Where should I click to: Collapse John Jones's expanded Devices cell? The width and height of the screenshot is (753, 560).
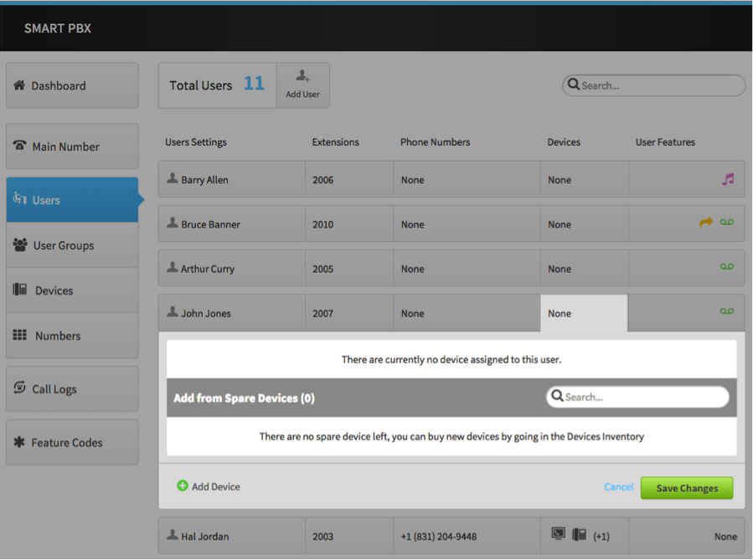(x=584, y=313)
